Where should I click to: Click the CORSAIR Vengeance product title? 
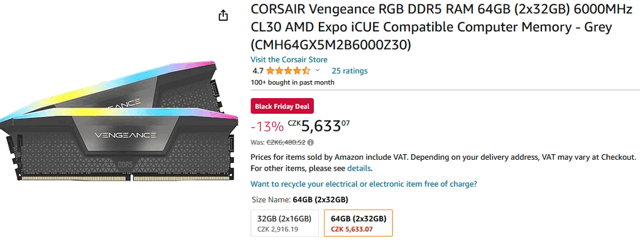[x=441, y=26]
